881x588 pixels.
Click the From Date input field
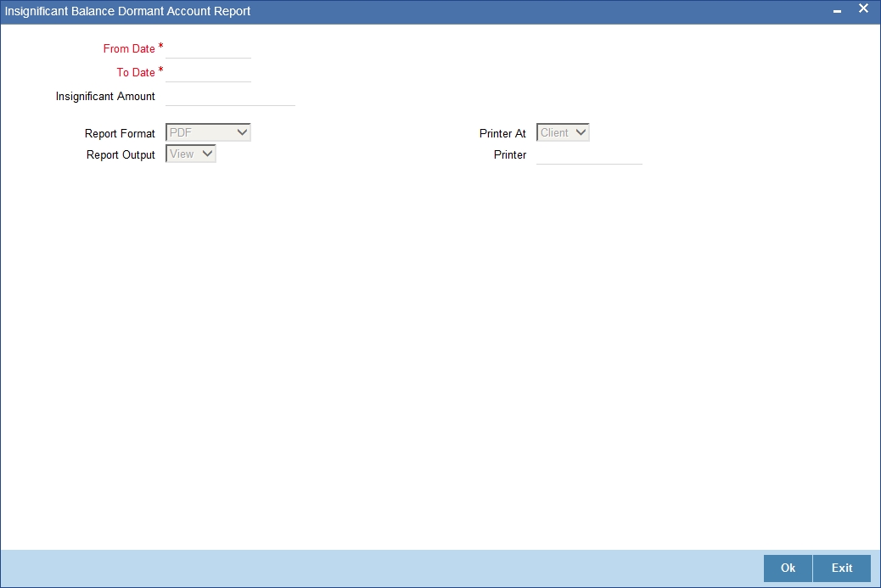coord(208,49)
